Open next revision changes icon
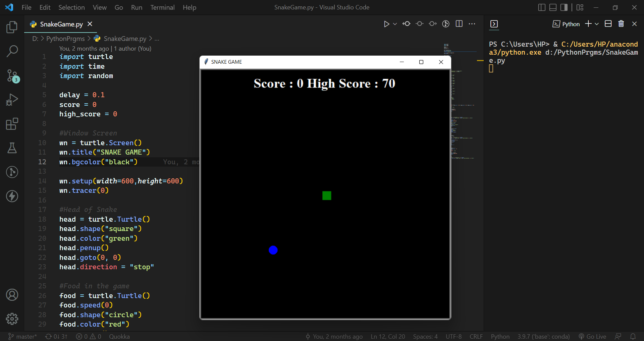 click(x=433, y=24)
